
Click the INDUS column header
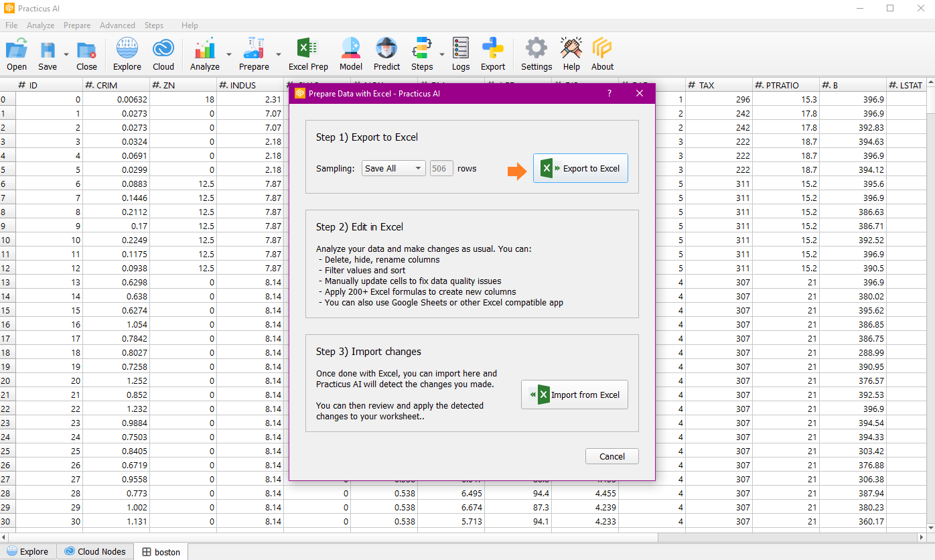(250, 85)
